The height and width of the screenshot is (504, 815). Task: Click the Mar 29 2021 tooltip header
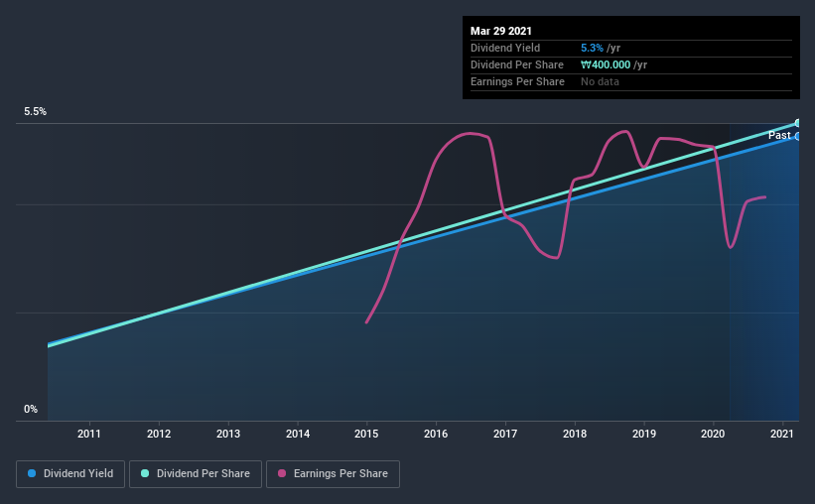point(501,31)
